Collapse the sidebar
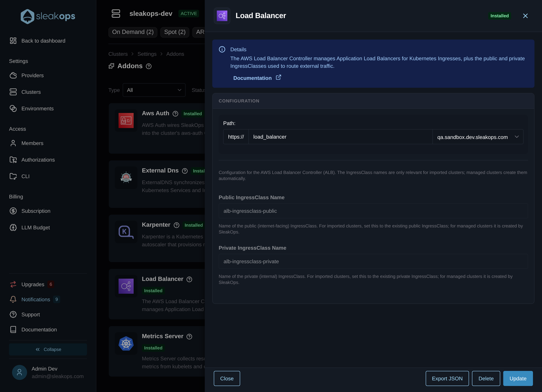 coord(48,349)
